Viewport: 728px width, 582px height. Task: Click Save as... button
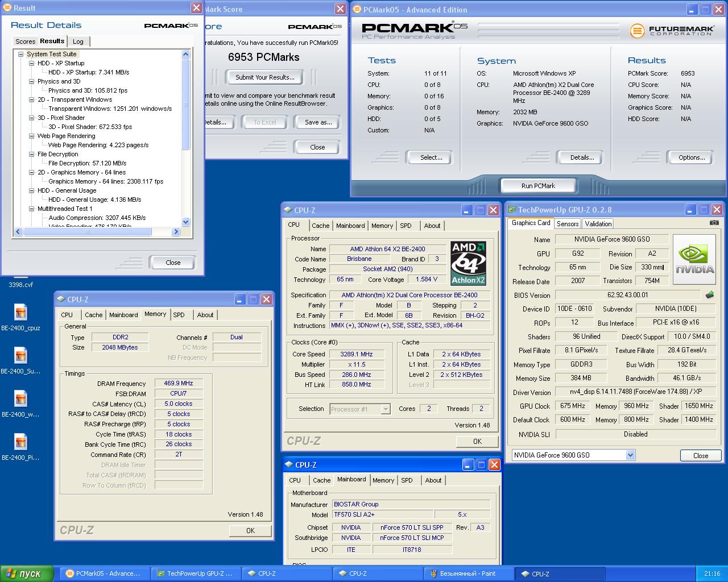click(x=318, y=122)
